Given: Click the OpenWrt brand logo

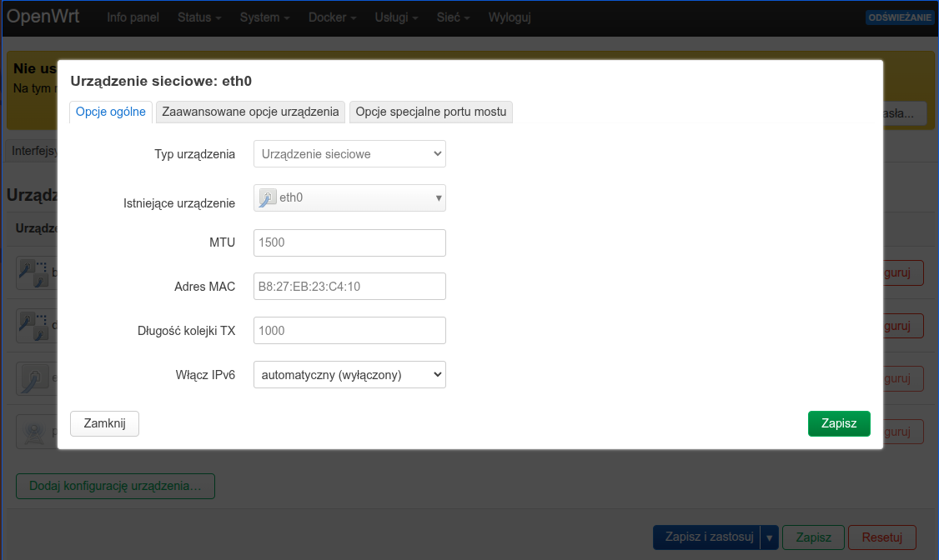Looking at the screenshot, I should click(x=43, y=17).
